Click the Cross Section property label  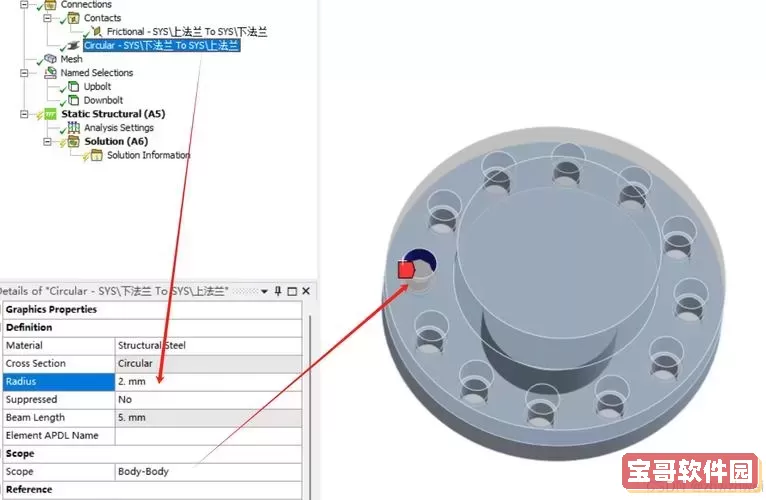(x=59, y=364)
